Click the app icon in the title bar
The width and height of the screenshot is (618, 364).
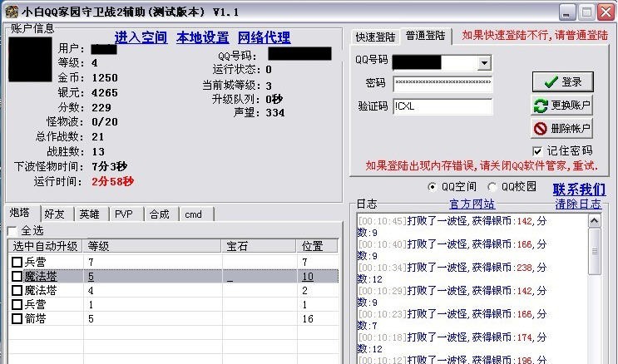(11, 12)
